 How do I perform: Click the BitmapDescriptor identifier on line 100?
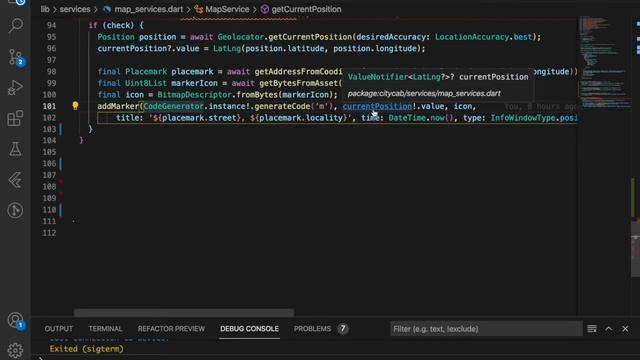194,95
